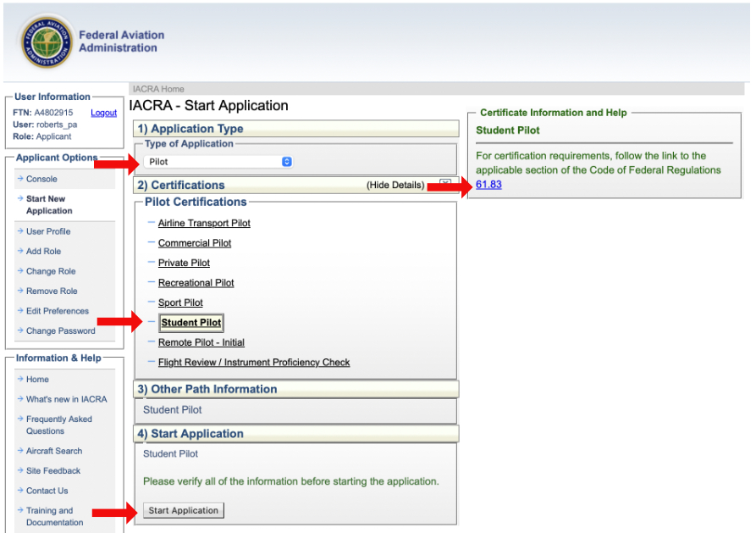Select Private Pilot certification
This screenshot has height=533, width=756.
pyautogui.click(x=184, y=264)
